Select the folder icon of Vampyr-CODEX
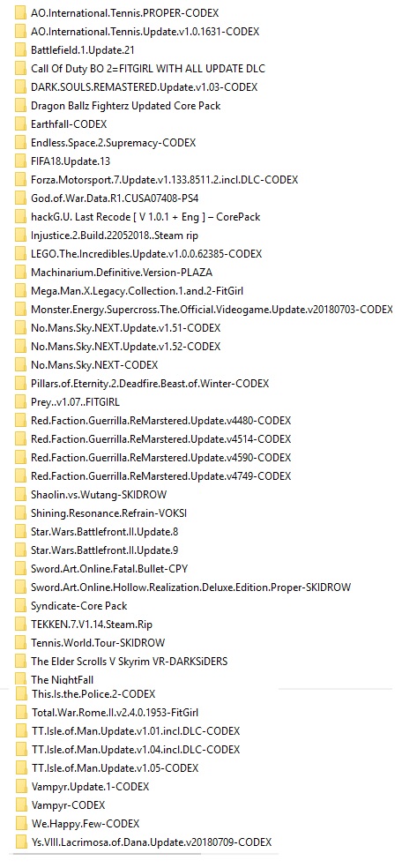The image size is (402, 868). pyautogui.click(x=21, y=804)
